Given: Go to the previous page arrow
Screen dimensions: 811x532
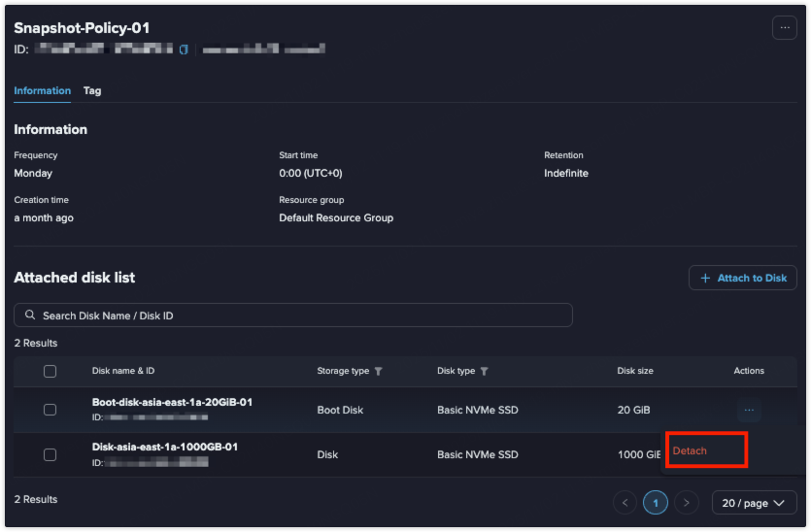Looking at the screenshot, I should (x=625, y=503).
